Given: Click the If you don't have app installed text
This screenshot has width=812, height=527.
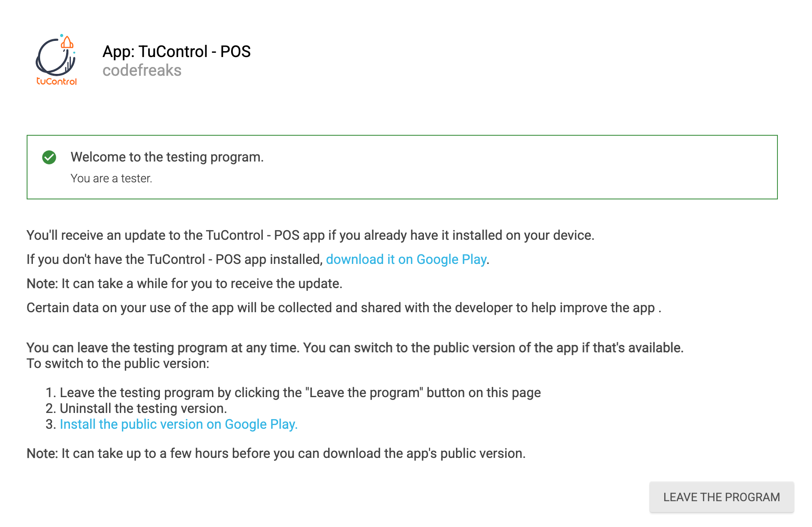Looking at the screenshot, I should [175, 259].
